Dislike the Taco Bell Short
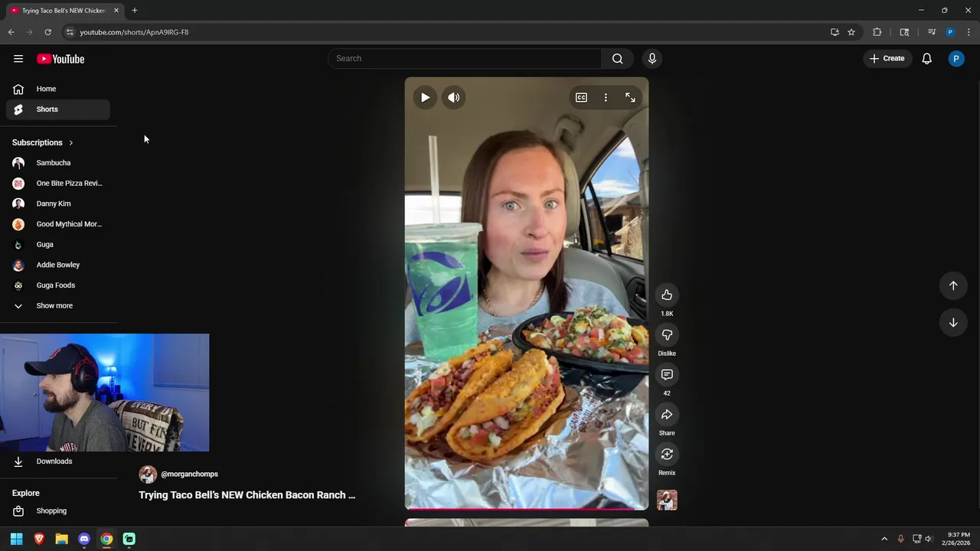Viewport: 980px width, 551px height. coord(667,334)
